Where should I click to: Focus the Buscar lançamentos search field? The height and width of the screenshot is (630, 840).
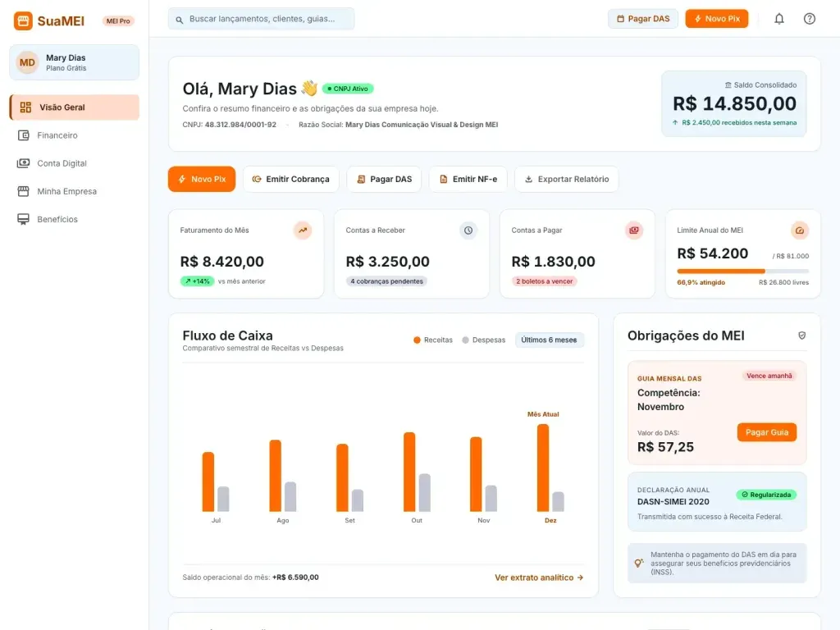click(x=262, y=19)
